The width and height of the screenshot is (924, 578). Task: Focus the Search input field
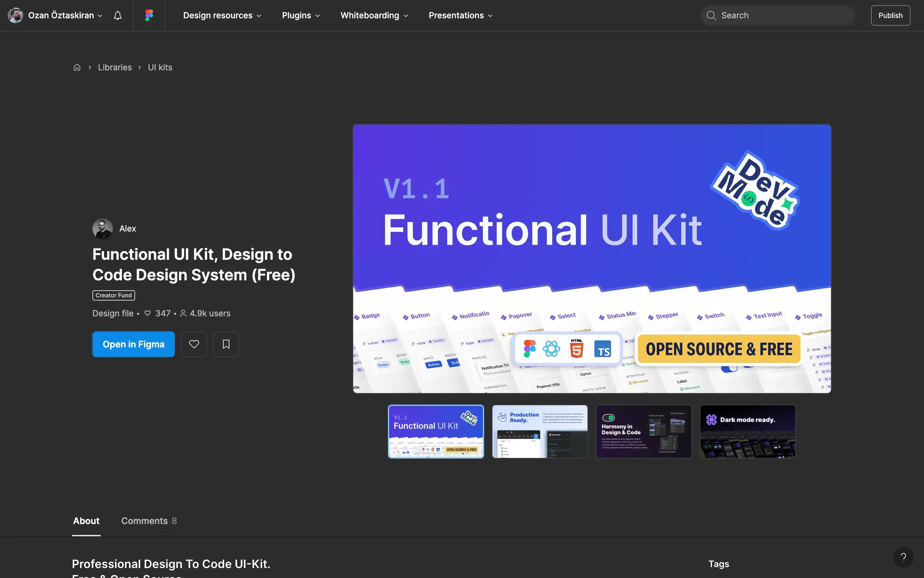(x=778, y=15)
